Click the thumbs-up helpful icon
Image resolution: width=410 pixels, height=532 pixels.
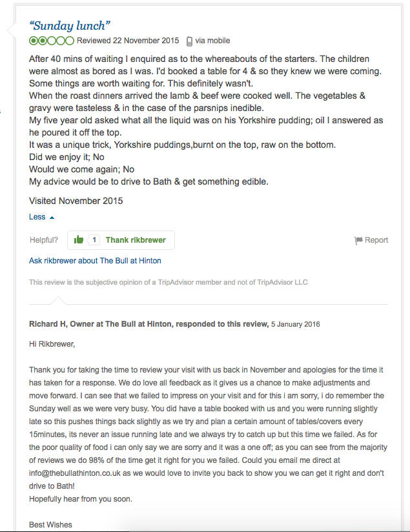point(78,240)
